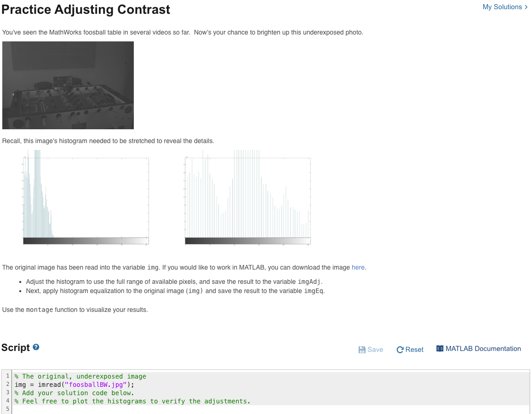Click the disabled Save button
This screenshot has height=414, width=532.
coord(371,350)
